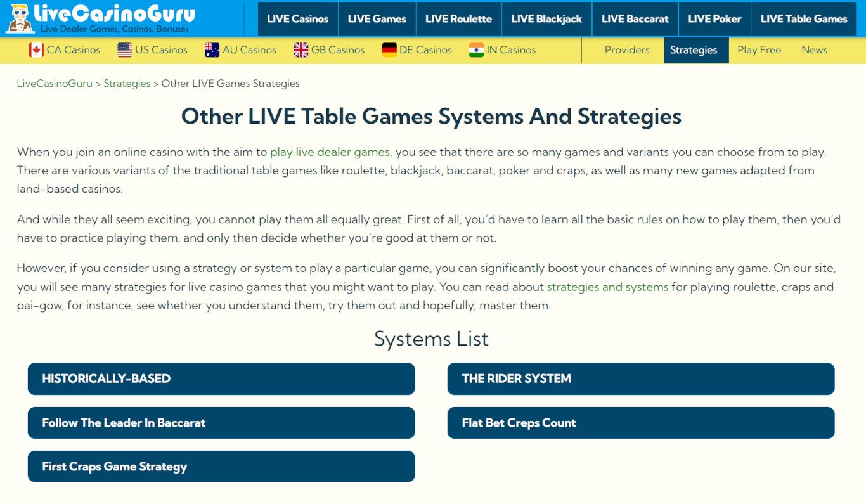
Task: Expand the HISTORICALLY-BASED systems list
Action: point(221,378)
